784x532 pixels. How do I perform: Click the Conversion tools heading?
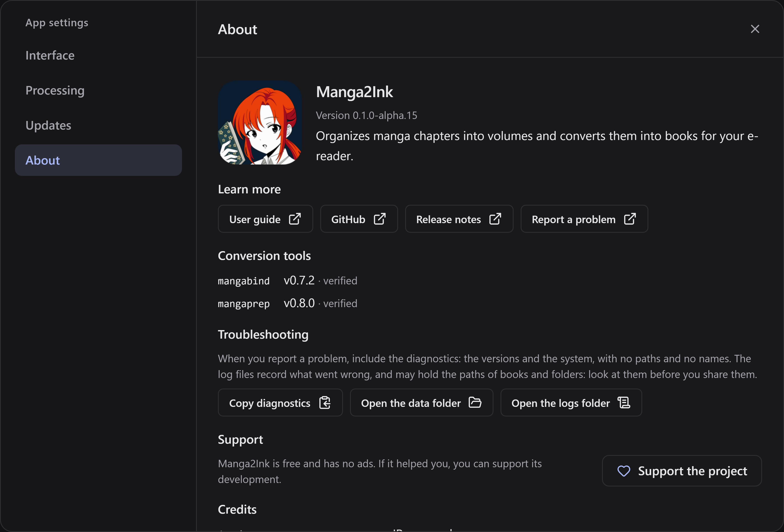[x=264, y=256]
